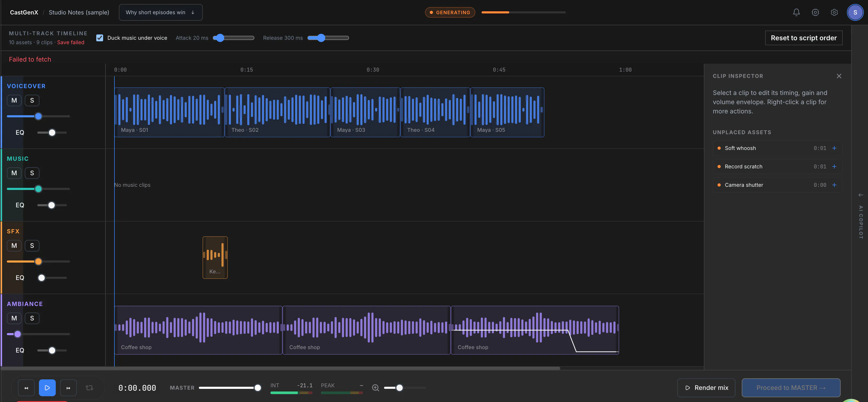
Task: Adjust the MASTER volume slider
Action: coord(230,388)
